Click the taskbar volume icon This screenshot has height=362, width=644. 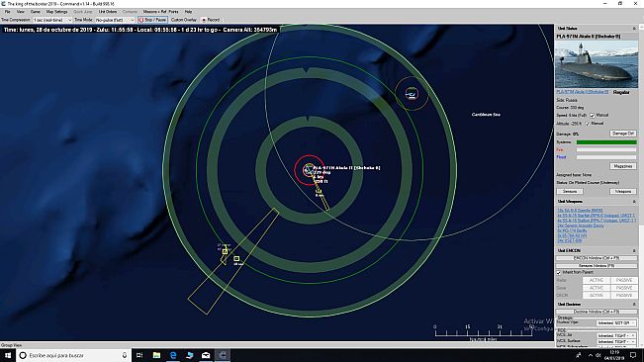click(x=598, y=355)
